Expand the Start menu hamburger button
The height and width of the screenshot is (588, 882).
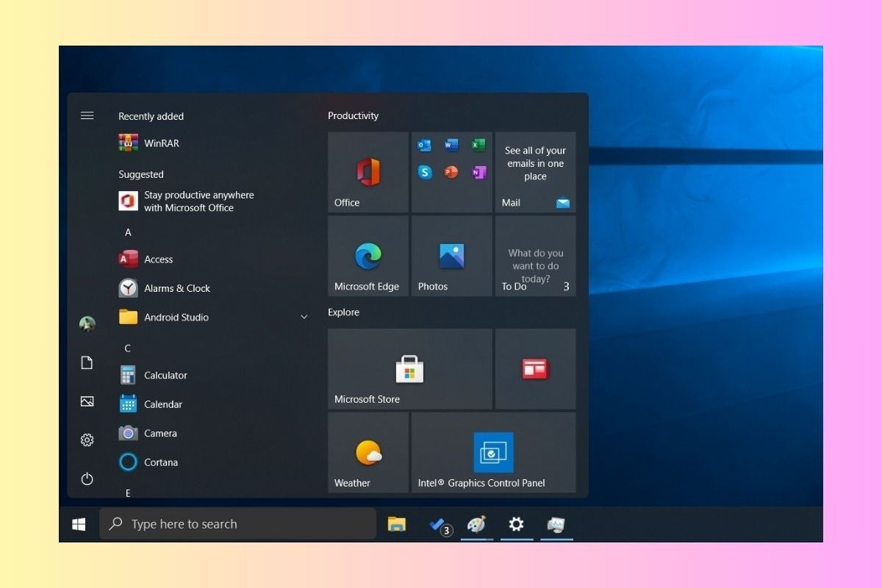[x=87, y=115]
